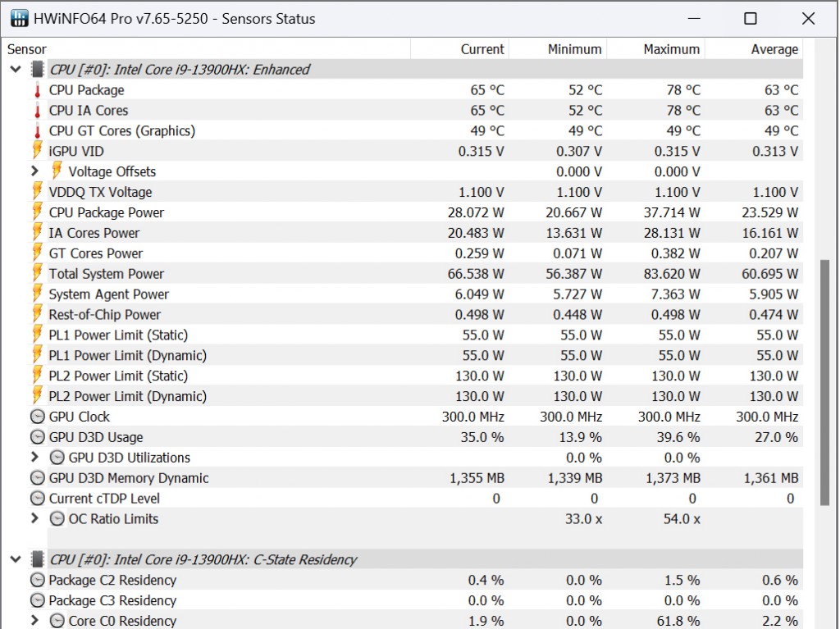Click the CPU GT Cores thermometer icon
Image resolution: width=840 pixels, height=629 pixels.
coord(37,131)
